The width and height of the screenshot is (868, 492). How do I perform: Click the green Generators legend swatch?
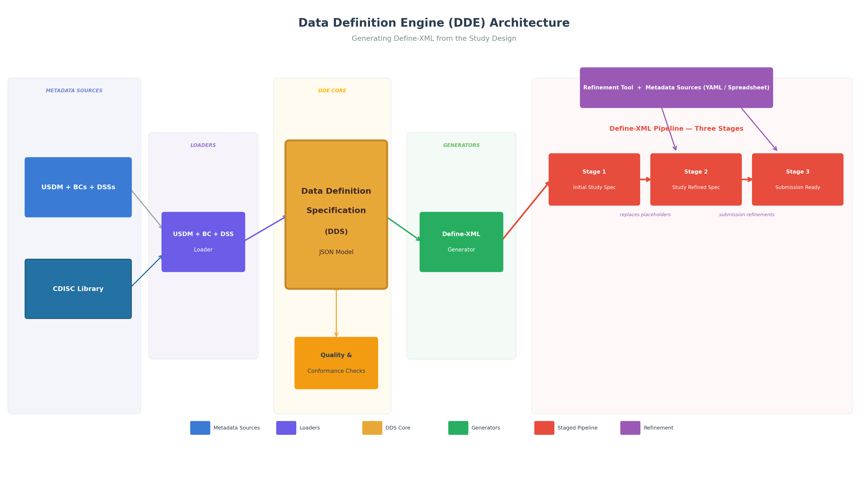tap(458, 428)
